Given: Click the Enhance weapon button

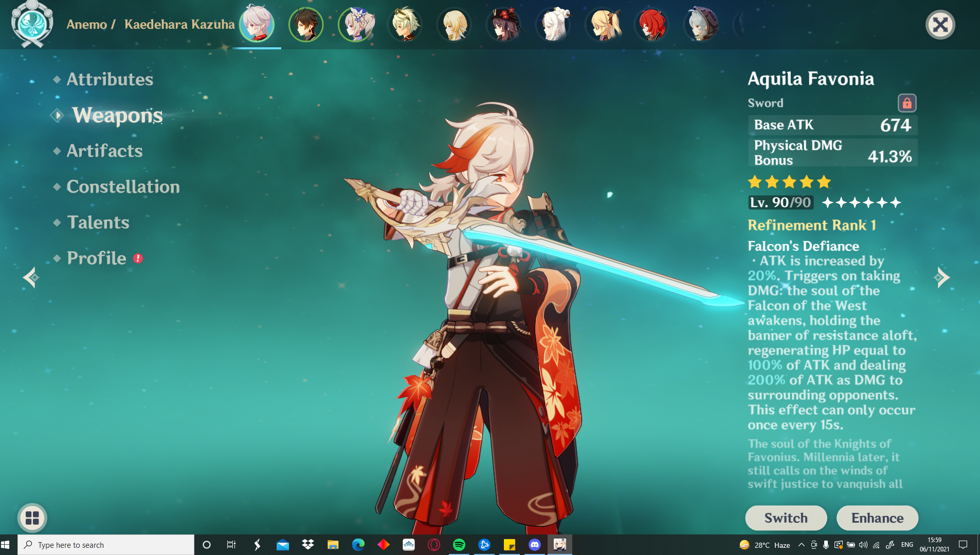Looking at the screenshot, I should pyautogui.click(x=877, y=518).
